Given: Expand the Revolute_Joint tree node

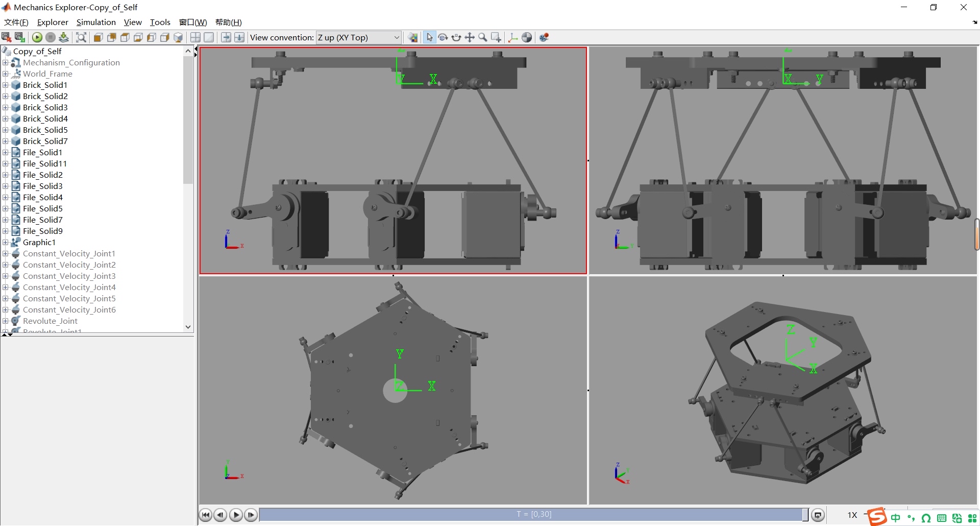Looking at the screenshot, I should pos(6,321).
